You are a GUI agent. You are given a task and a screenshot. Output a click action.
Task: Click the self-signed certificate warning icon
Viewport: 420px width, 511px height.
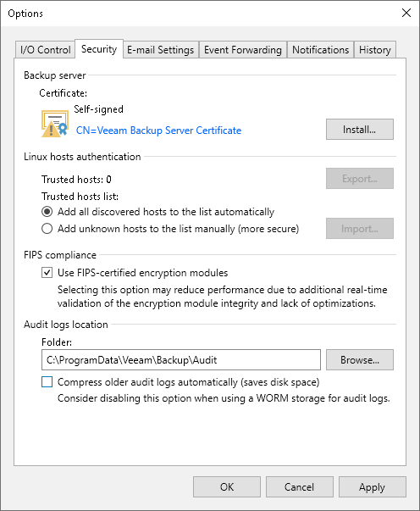(x=55, y=124)
